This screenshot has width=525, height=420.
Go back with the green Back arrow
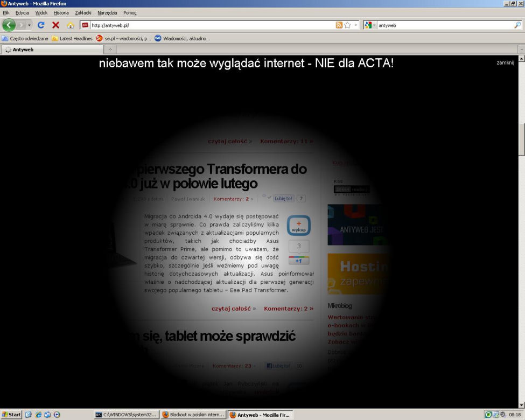9,25
